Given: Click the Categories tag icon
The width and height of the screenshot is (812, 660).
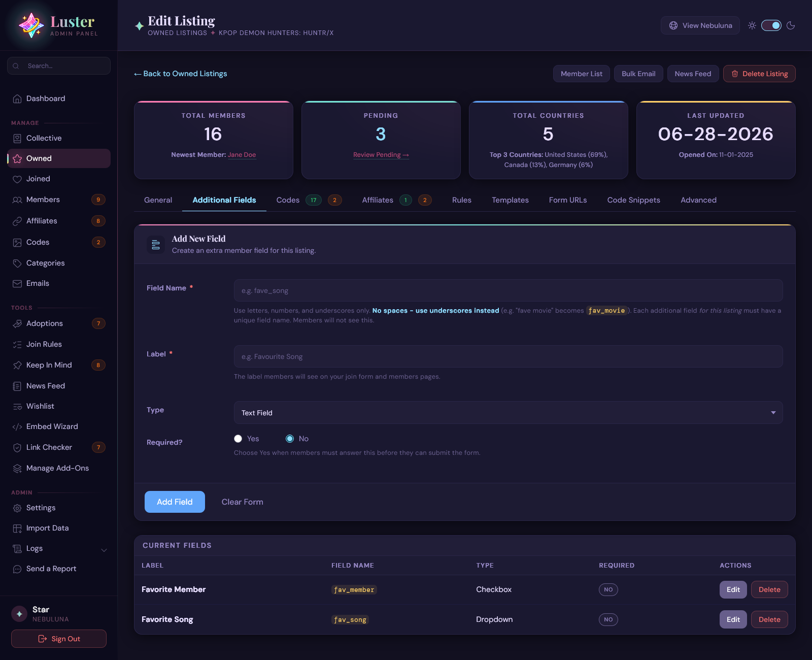Looking at the screenshot, I should pyautogui.click(x=17, y=263).
